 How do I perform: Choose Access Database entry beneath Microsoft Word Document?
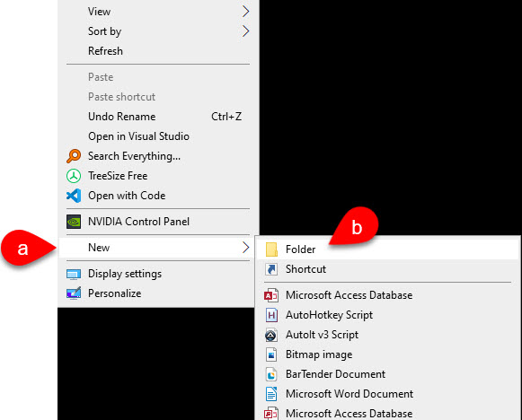387,414
